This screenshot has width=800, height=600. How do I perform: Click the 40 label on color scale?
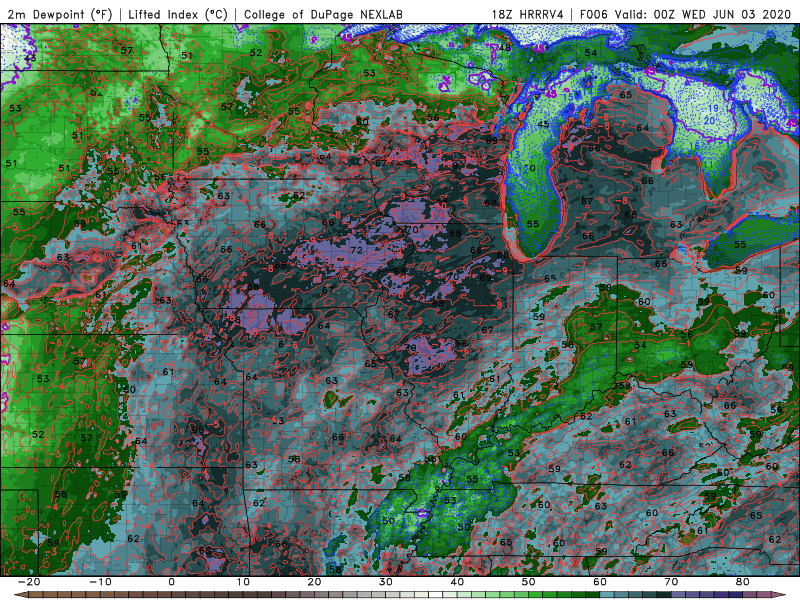pos(457,582)
